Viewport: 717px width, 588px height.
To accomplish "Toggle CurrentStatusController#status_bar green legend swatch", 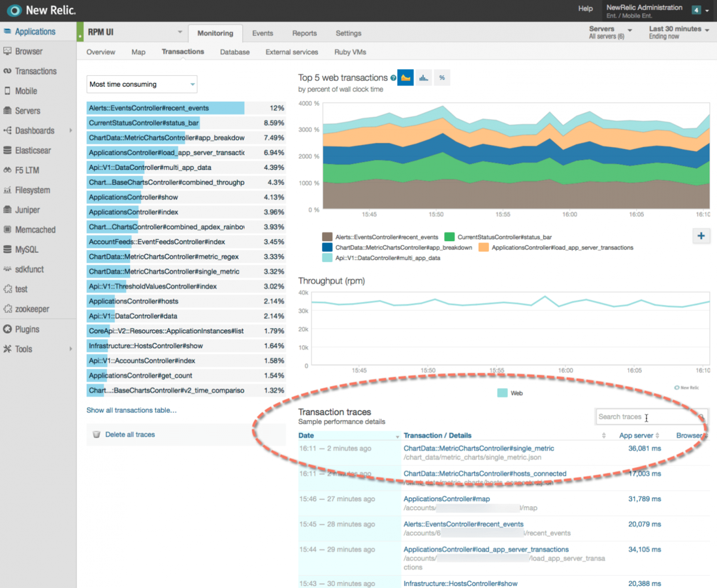I will click(449, 237).
